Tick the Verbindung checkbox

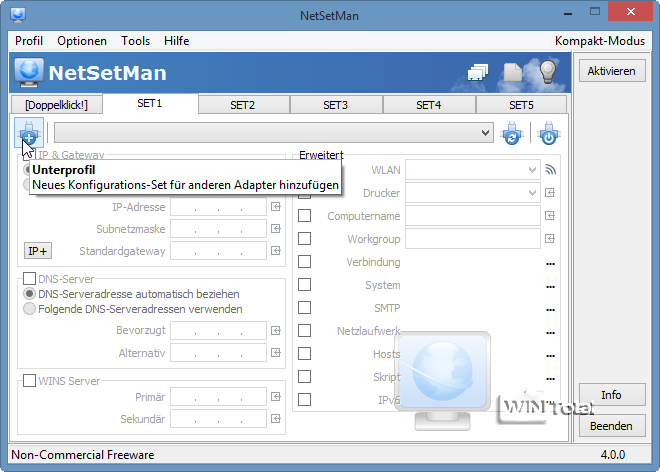tap(304, 261)
